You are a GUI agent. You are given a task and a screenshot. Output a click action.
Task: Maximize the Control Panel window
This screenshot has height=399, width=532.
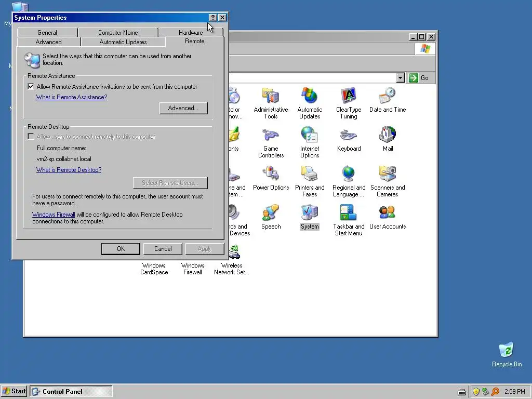coord(422,37)
